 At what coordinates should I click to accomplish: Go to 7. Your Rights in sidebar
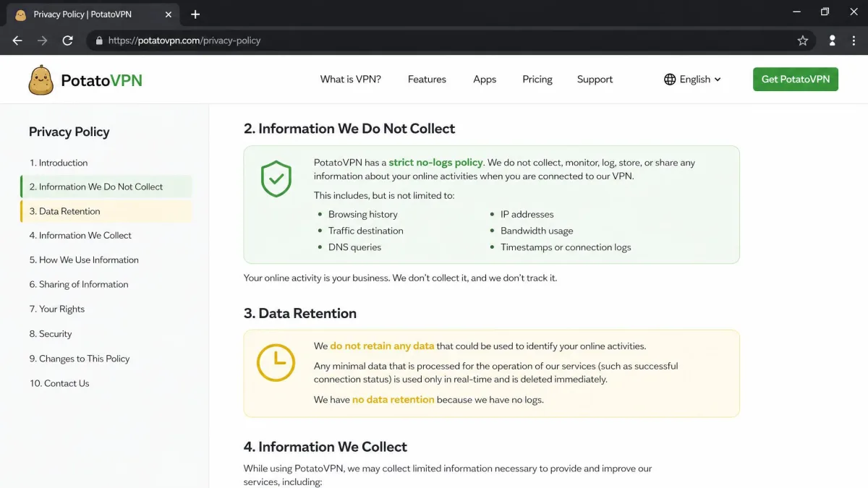click(x=57, y=309)
